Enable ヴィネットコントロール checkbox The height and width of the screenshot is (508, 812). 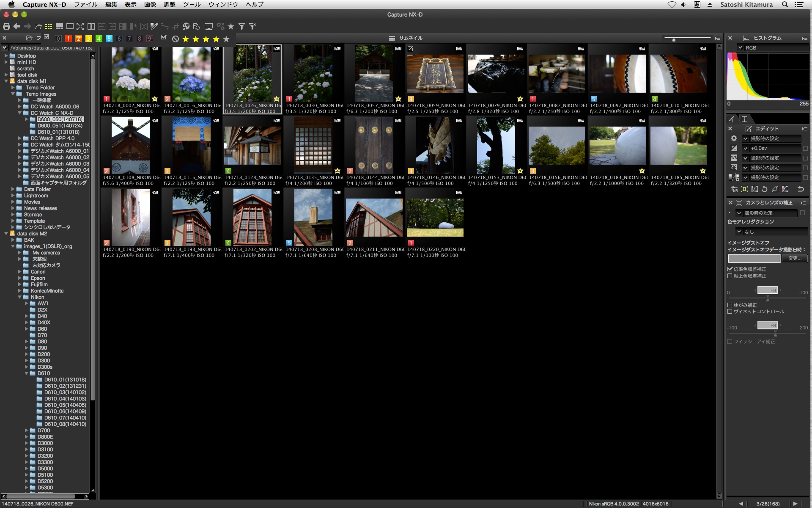click(730, 312)
